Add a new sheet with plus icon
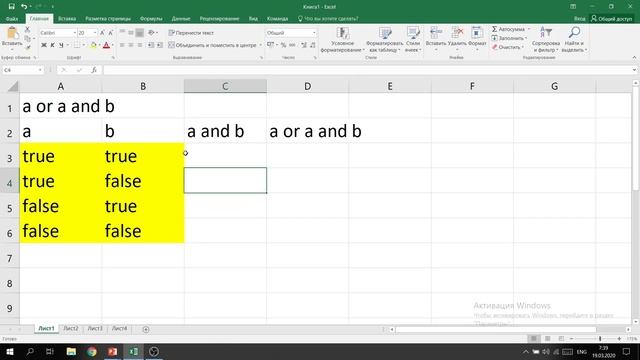Image resolution: width=640 pixels, height=360 pixels. (146, 329)
